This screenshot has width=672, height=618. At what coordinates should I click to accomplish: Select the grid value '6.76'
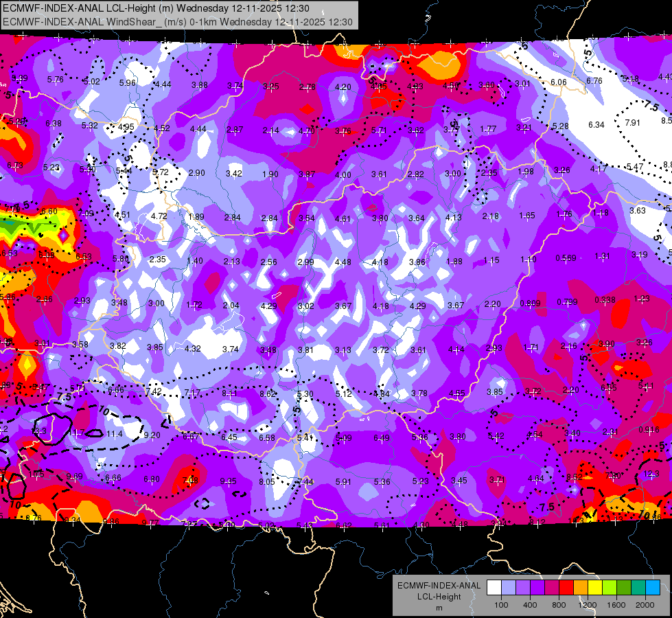[x=594, y=80]
